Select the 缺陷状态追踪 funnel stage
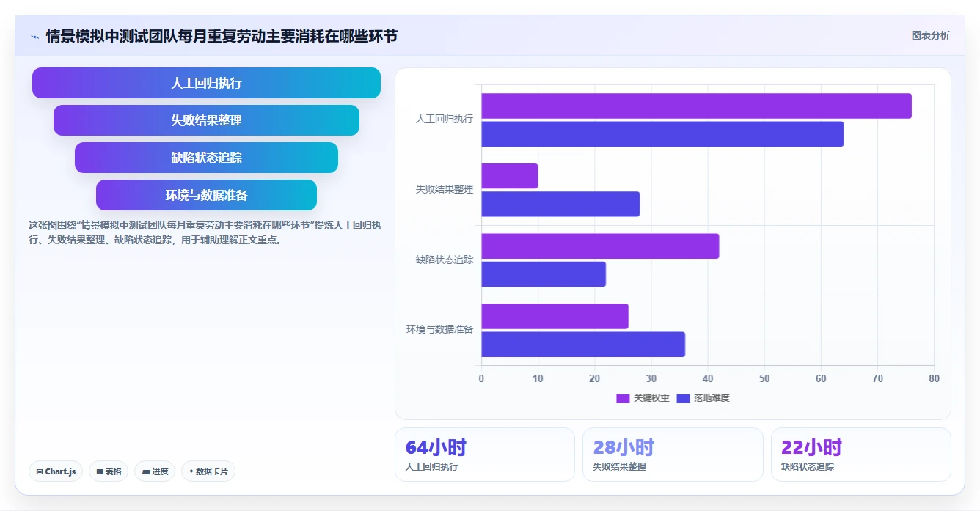The image size is (980, 511). [x=206, y=158]
